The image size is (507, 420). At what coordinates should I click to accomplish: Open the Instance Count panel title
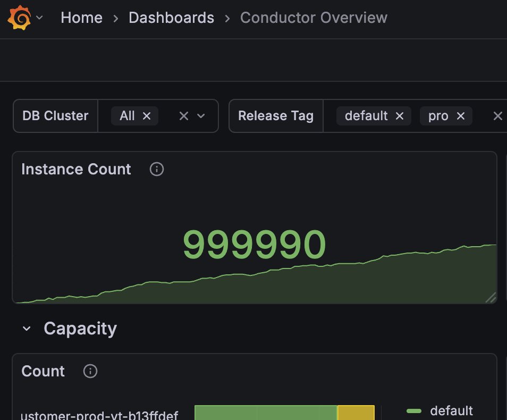click(77, 169)
